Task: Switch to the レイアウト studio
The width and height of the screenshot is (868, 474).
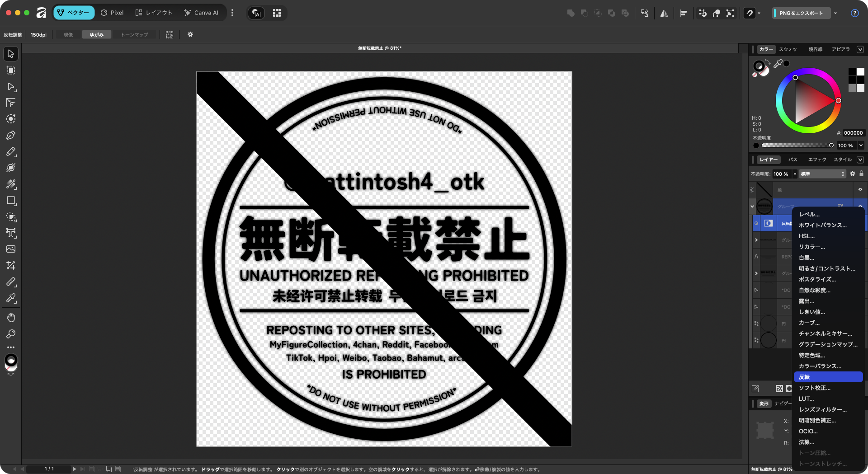Action: pyautogui.click(x=154, y=13)
